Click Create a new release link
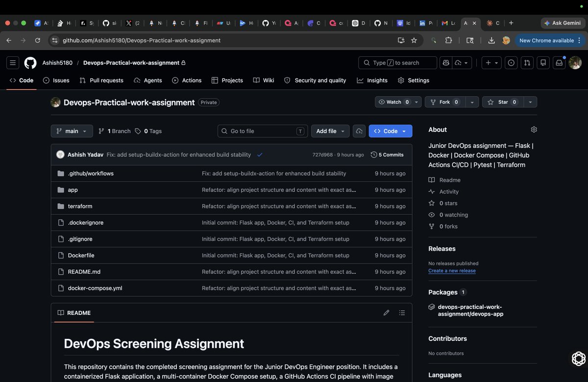 [452, 271]
